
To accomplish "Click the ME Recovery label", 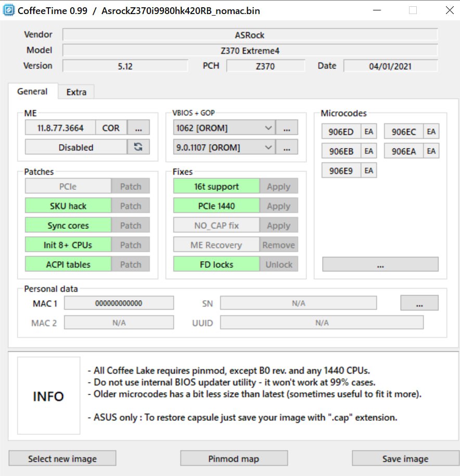I will coord(216,245).
